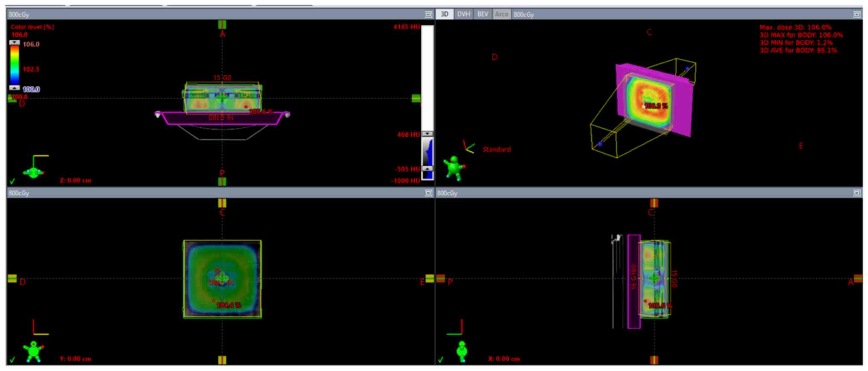Click the 100.0 lower color level value
Viewport: 868px width, 371px height.
point(31,89)
